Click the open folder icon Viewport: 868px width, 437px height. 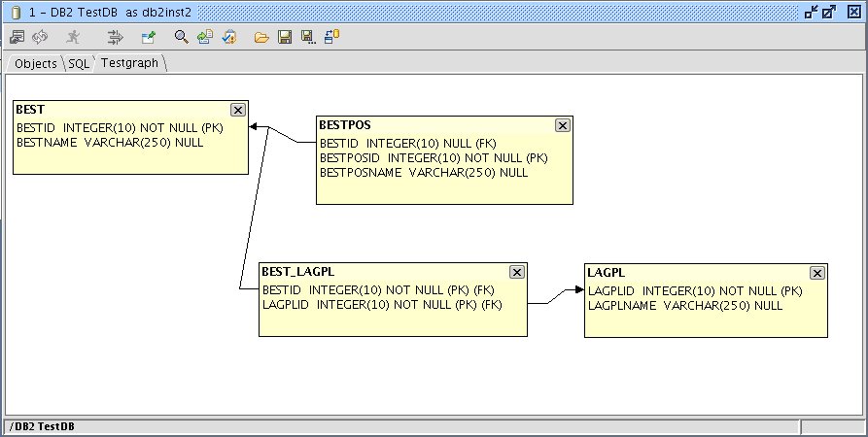[260, 37]
